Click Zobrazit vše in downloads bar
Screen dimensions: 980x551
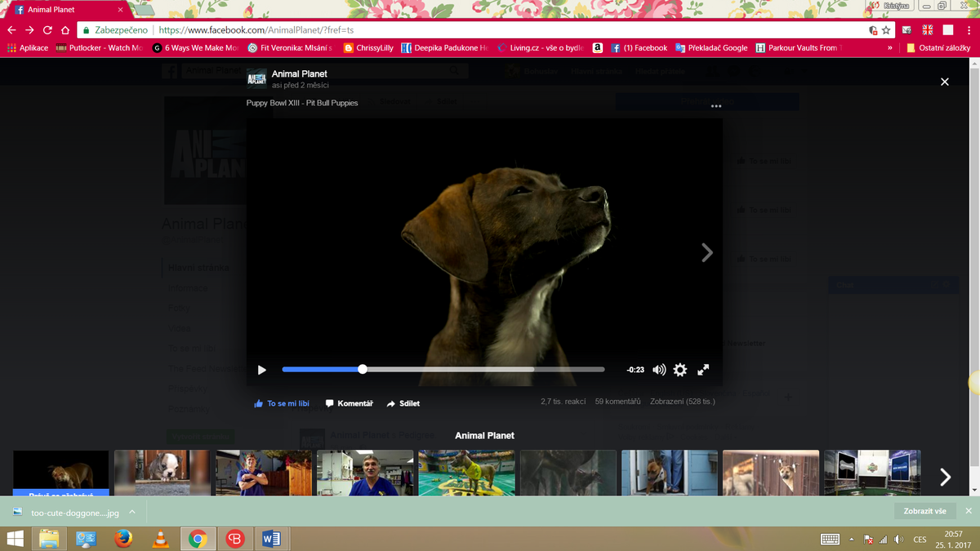pos(924,511)
